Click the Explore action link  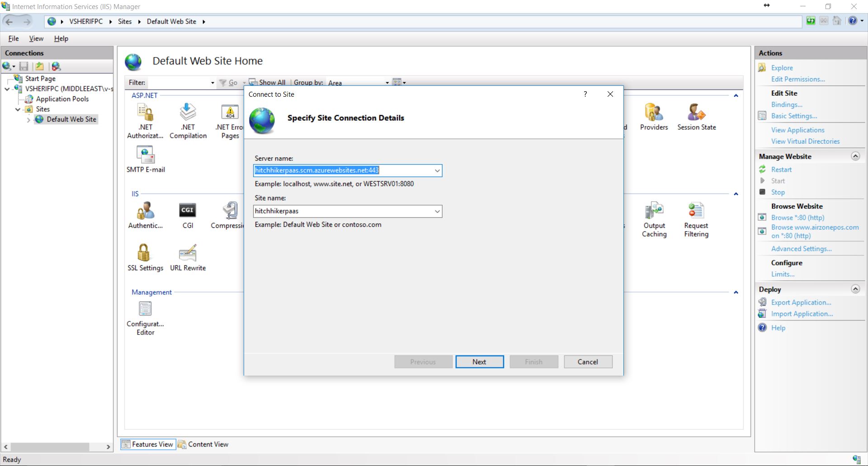pyautogui.click(x=782, y=68)
